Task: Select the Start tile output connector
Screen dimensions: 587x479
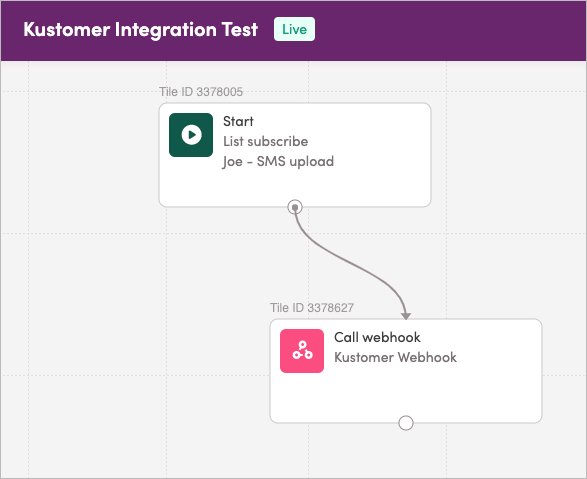Action: click(295, 207)
